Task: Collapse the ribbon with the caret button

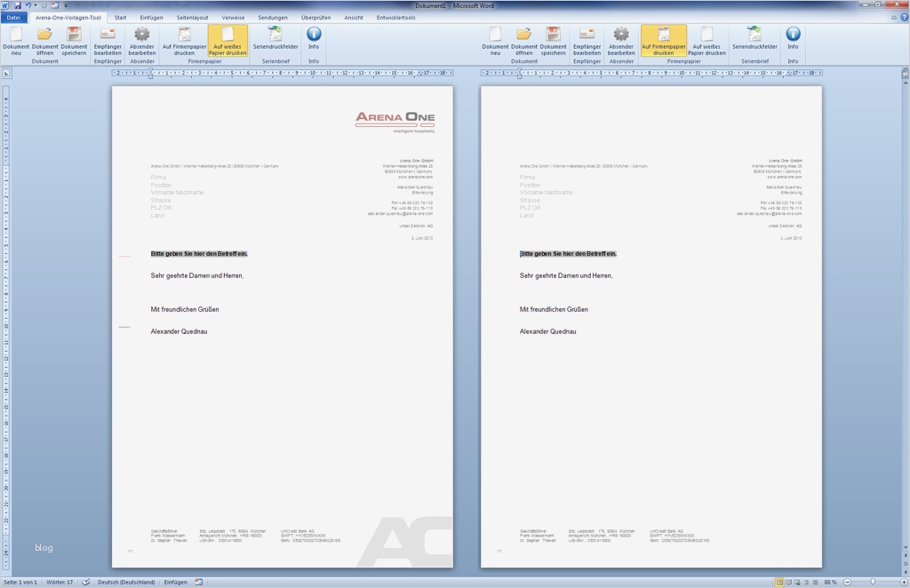Action: 894,18
